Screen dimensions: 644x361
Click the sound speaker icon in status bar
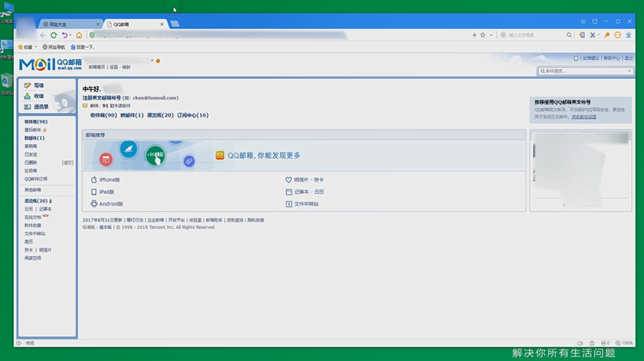pyautogui.click(x=580, y=343)
